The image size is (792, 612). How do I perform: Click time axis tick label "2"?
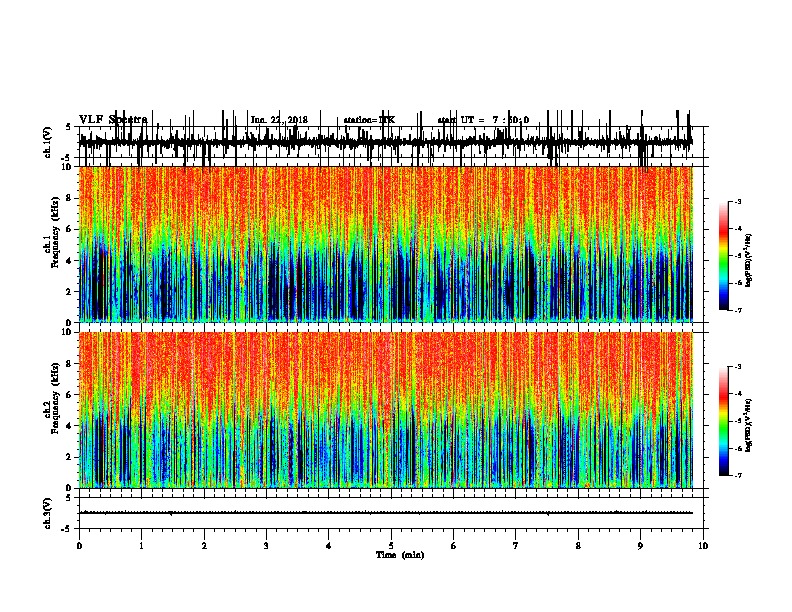[204, 546]
